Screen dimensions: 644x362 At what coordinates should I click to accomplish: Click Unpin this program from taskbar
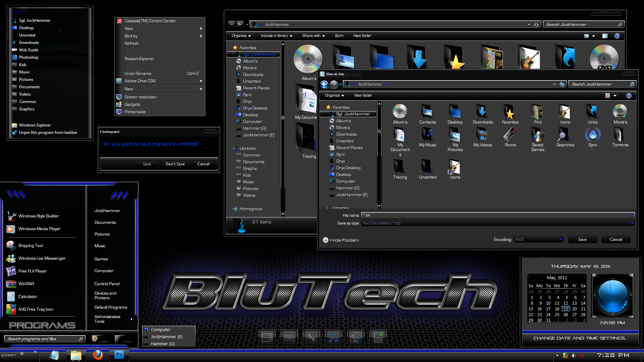(x=48, y=133)
